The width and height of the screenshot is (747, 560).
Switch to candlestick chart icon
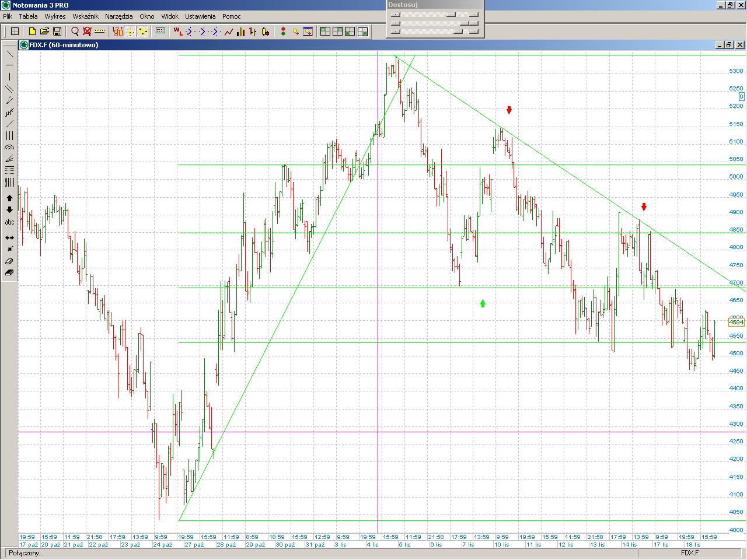pyautogui.click(x=265, y=32)
